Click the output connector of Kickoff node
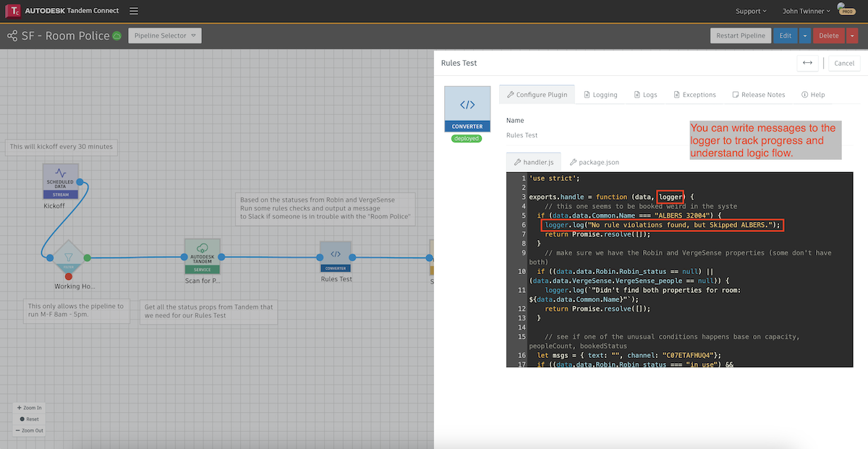 (x=80, y=181)
